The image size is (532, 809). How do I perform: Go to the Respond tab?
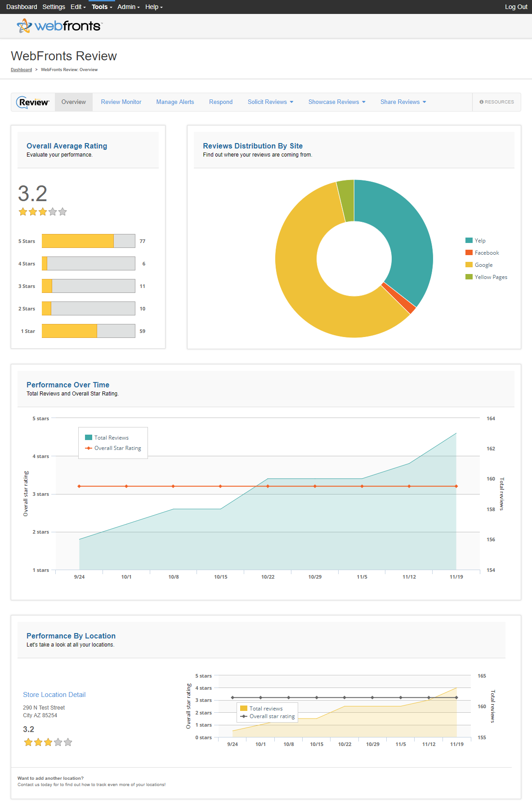point(221,102)
